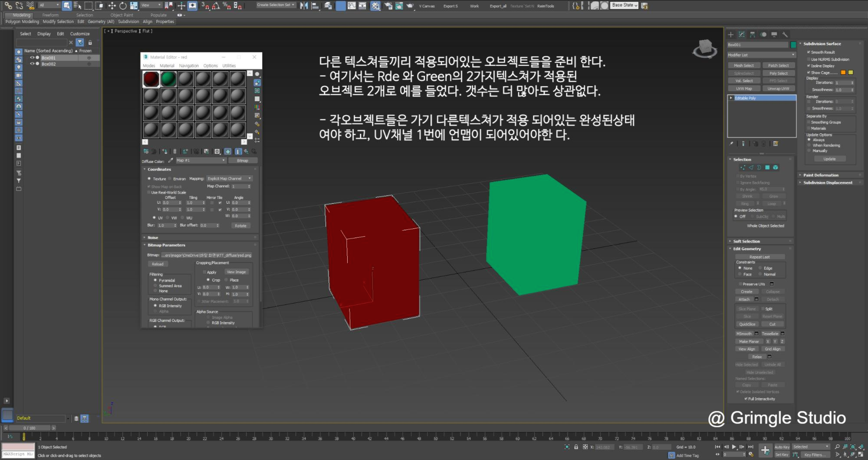Image resolution: width=868 pixels, height=460 pixels.
Task: Select Vertex sub-object level icon
Action: click(x=743, y=167)
